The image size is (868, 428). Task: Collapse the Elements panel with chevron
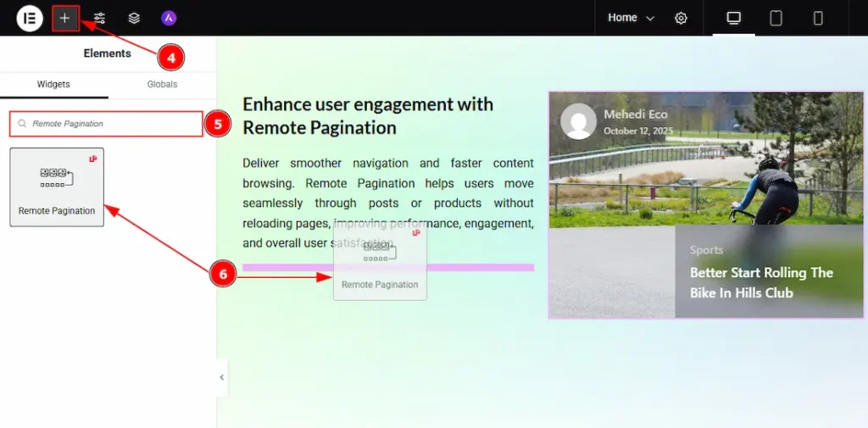click(x=222, y=377)
